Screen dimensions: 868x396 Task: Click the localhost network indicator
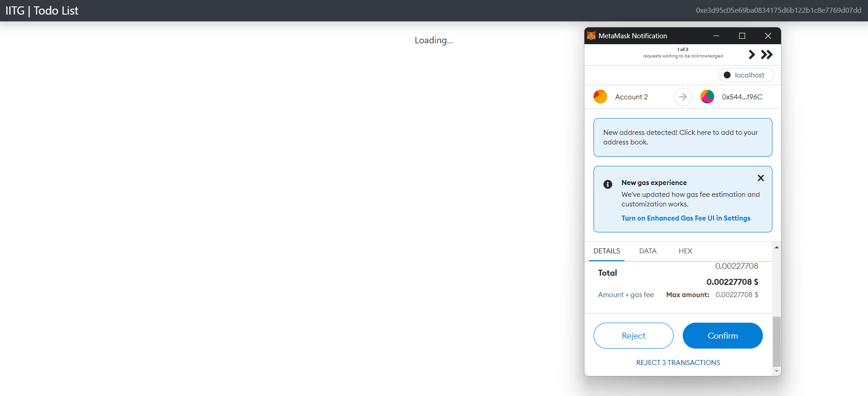pos(746,75)
